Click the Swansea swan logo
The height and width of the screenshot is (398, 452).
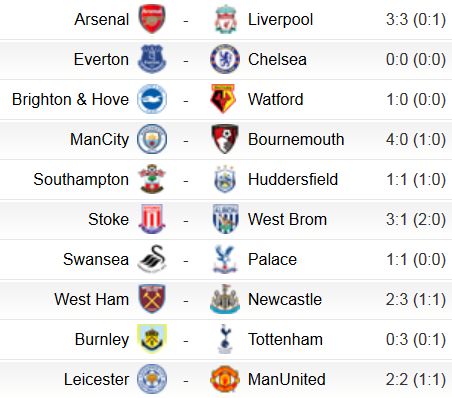[x=152, y=259]
